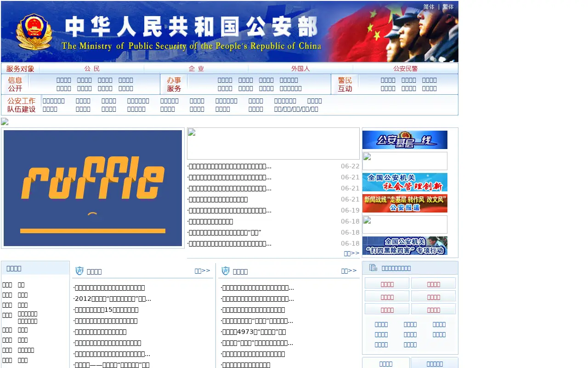Image resolution: width=588 pixels, height=368 pixels.
Task: Click the 服务对象 label
Action: click(20, 69)
